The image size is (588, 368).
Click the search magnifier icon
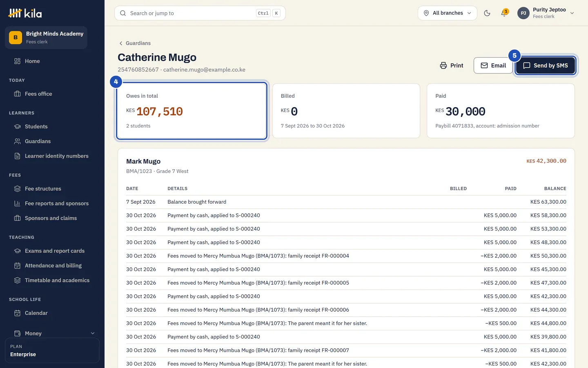point(123,13)
